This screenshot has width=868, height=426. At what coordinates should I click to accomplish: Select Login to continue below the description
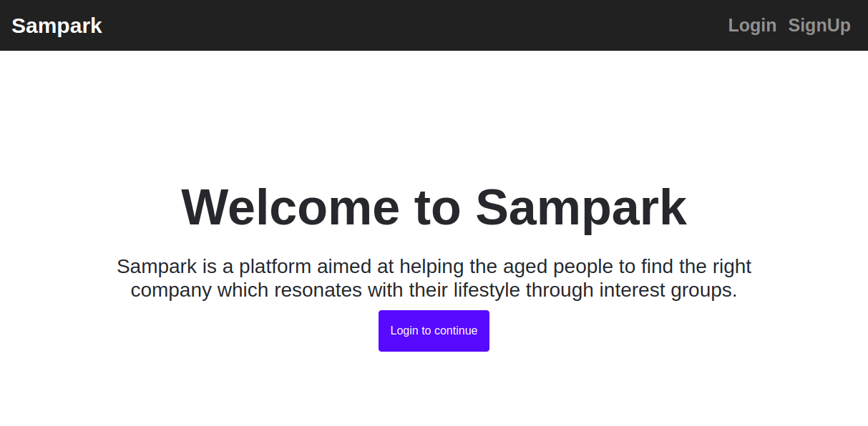(434, 330)
